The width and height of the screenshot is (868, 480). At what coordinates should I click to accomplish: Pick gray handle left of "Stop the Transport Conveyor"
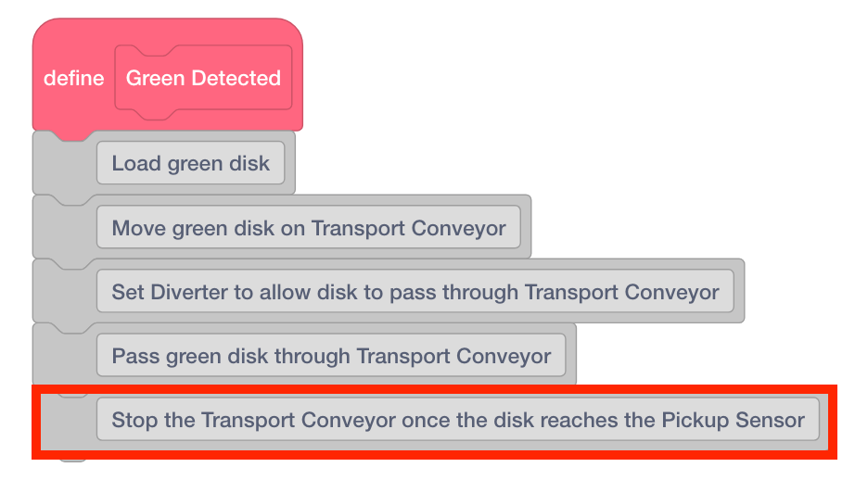pos(65,423)
